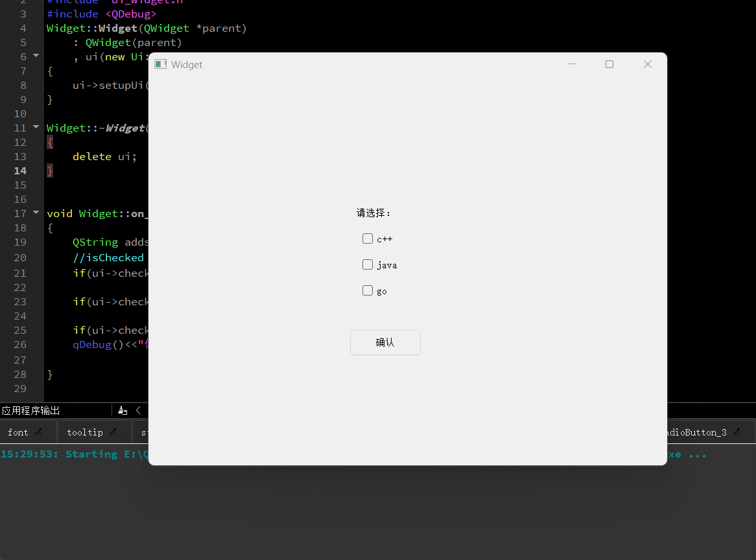Check the c++ checkbox
The width and height of the screenshot is (756, 560).
(368, 239)
